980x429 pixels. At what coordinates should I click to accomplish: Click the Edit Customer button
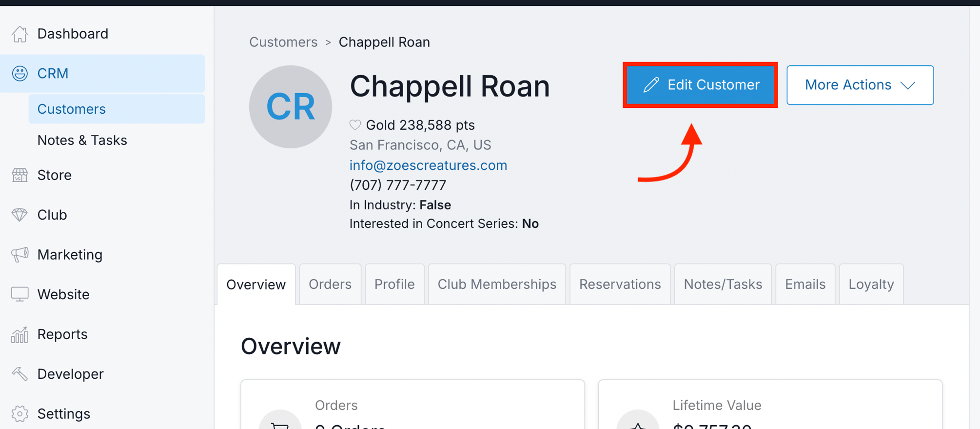pos(700,85)
